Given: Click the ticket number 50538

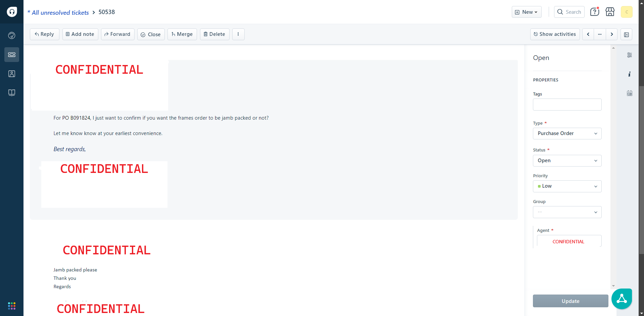Looking at the screenshot, I should click(x=107, y=12).
